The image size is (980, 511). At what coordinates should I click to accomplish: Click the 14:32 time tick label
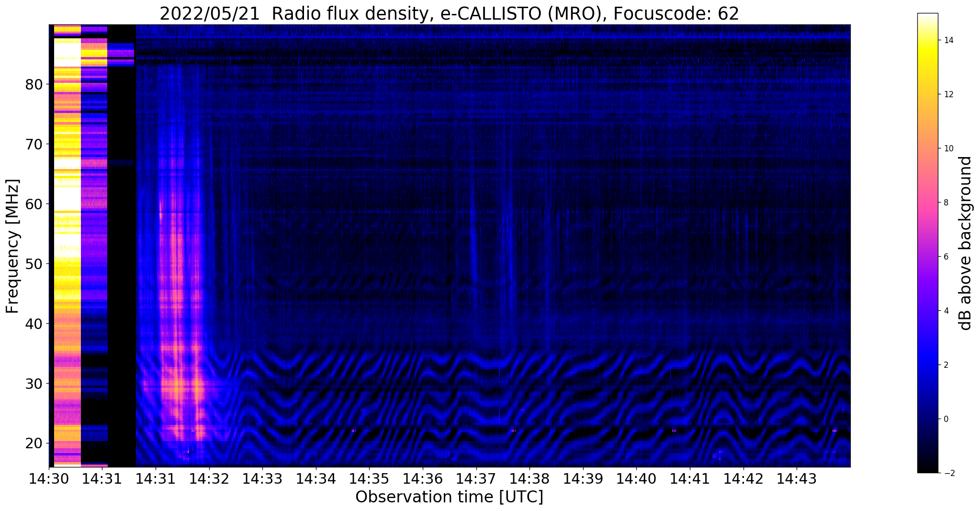pos(209,478)
